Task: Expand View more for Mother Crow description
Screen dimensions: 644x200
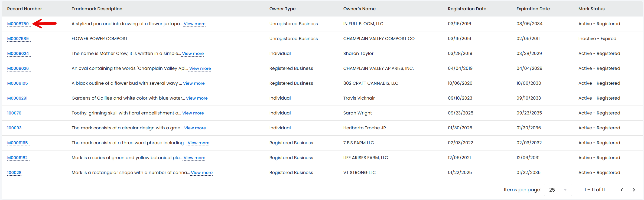Action: click(x=193, y=54)
